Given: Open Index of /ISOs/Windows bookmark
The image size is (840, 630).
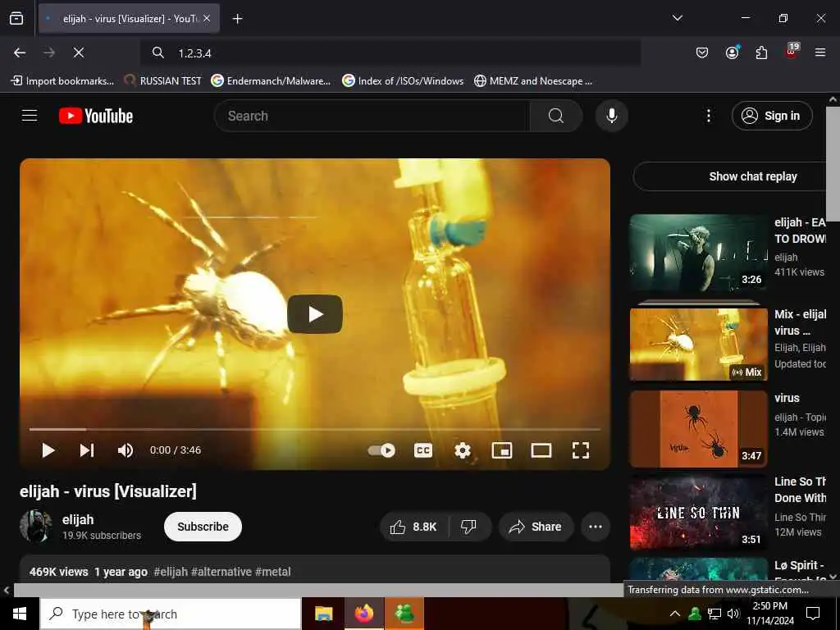Looking at the screenshot, I should tap(403, 81).
